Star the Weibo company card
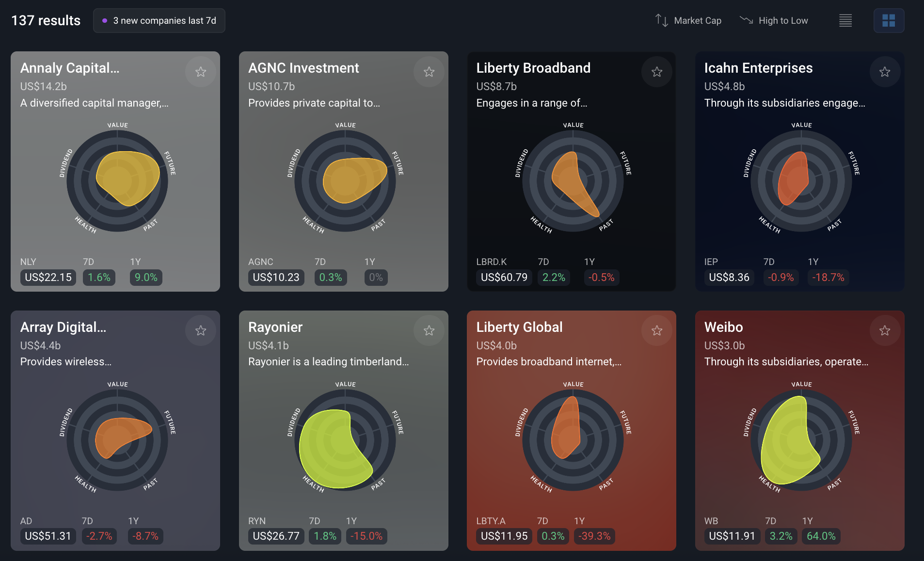The width and height of the screenshot is (924, 561). [x=885, y=330]
